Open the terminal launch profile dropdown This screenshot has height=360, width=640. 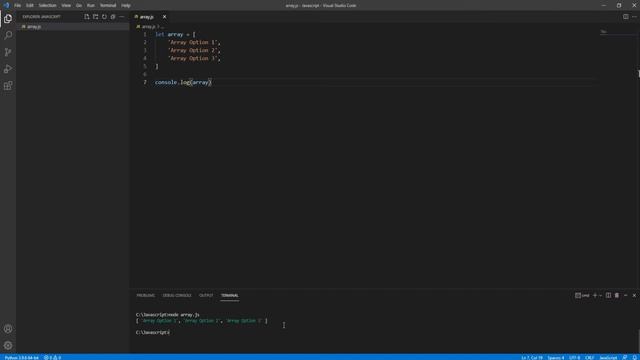pyautogui.click(x=600, y=296)
